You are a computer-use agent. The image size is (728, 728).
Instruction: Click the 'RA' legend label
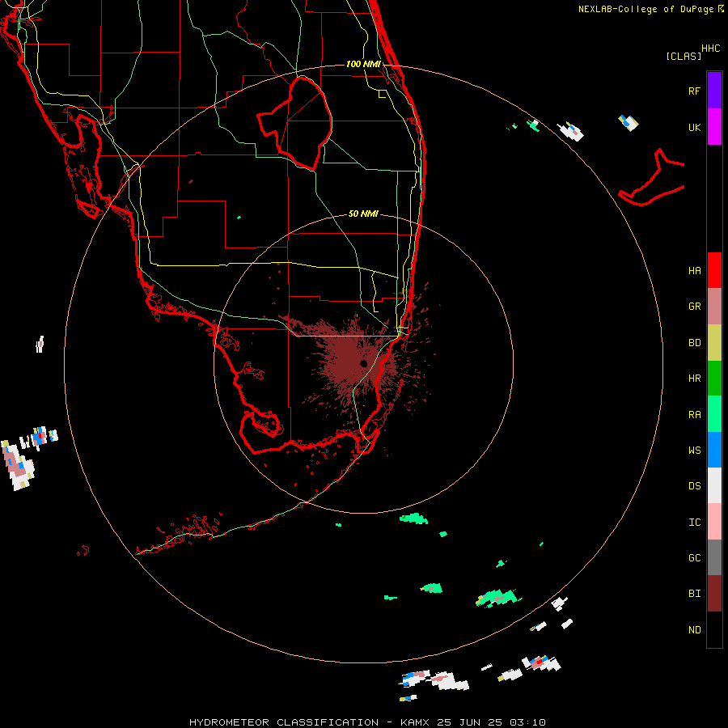[694, 415]
